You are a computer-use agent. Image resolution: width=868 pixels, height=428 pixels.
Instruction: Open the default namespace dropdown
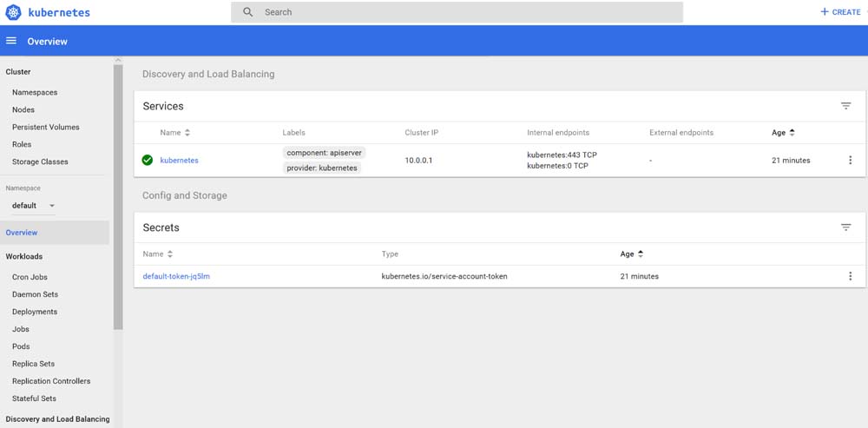pyautogui.click(x=33, y=206)
